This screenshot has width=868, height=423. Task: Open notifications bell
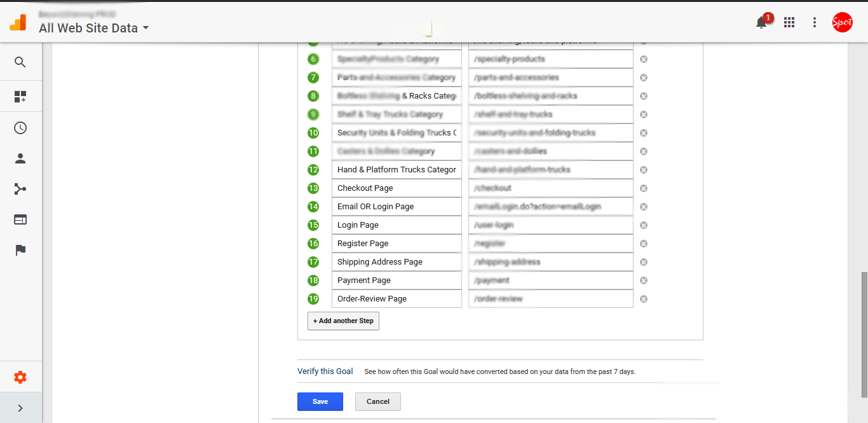click(761, 23)
